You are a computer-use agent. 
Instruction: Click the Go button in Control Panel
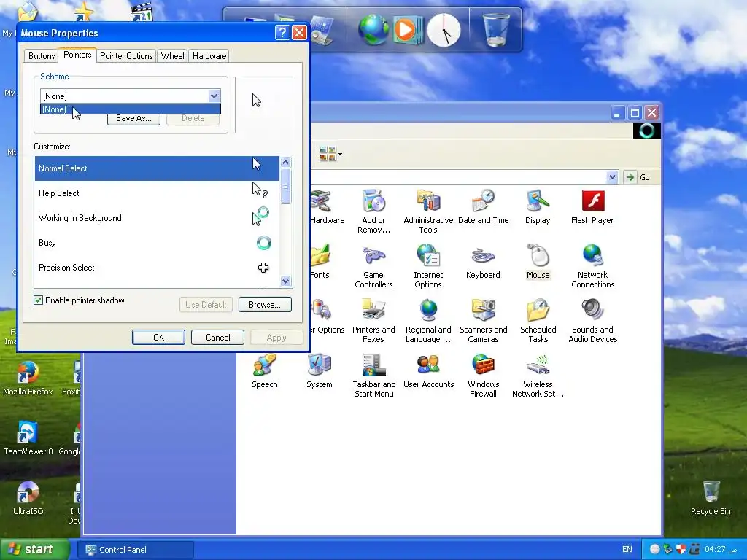639,177
